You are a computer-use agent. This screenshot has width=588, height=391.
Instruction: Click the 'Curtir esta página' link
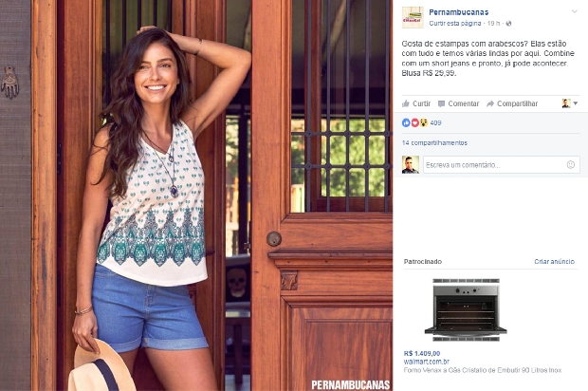[455, 24]
